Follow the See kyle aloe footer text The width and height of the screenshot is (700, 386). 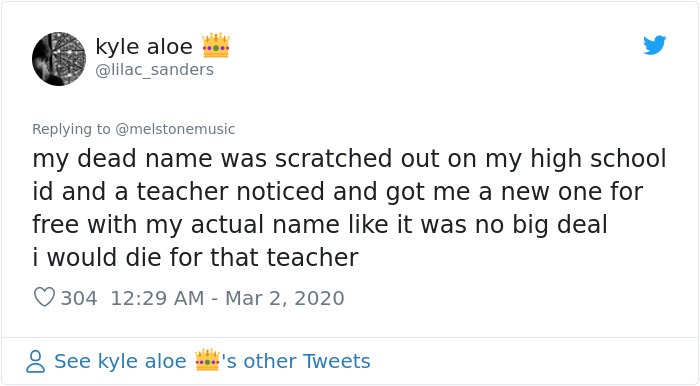coord(120,361)
